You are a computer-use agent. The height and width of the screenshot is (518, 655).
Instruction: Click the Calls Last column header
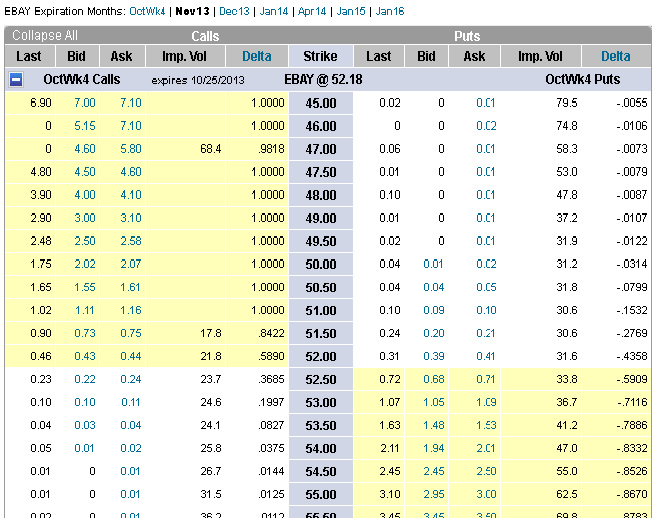point(28,56)
